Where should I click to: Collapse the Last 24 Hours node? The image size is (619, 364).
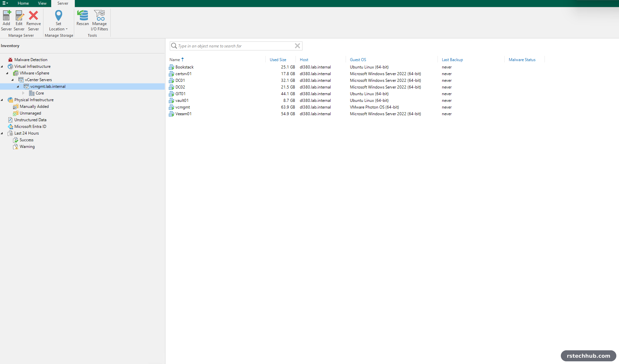2,133
